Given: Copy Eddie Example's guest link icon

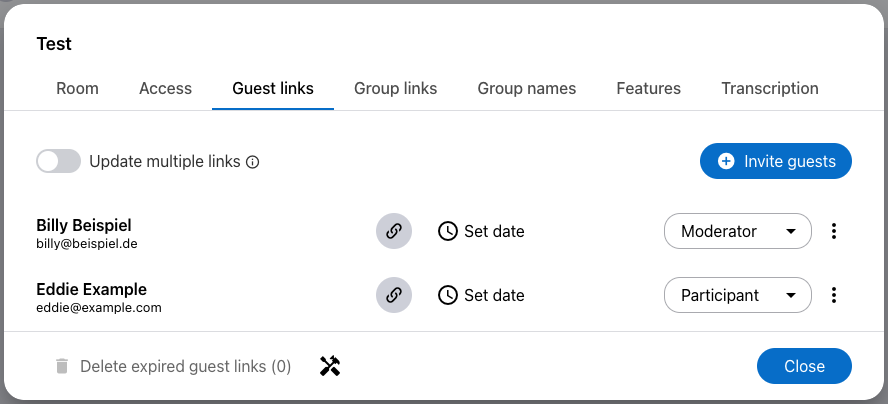Looking at the screenshot, I should point(394,295).
